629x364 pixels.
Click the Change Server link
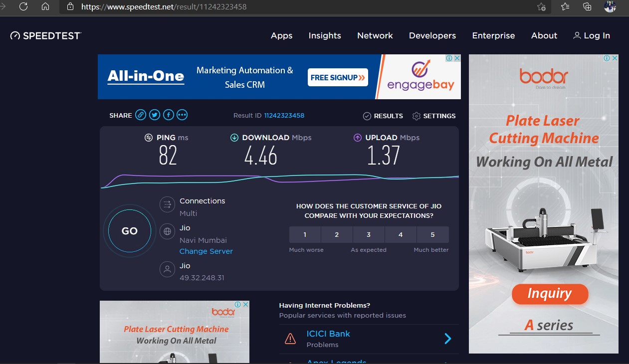click(x=206, y=251)
